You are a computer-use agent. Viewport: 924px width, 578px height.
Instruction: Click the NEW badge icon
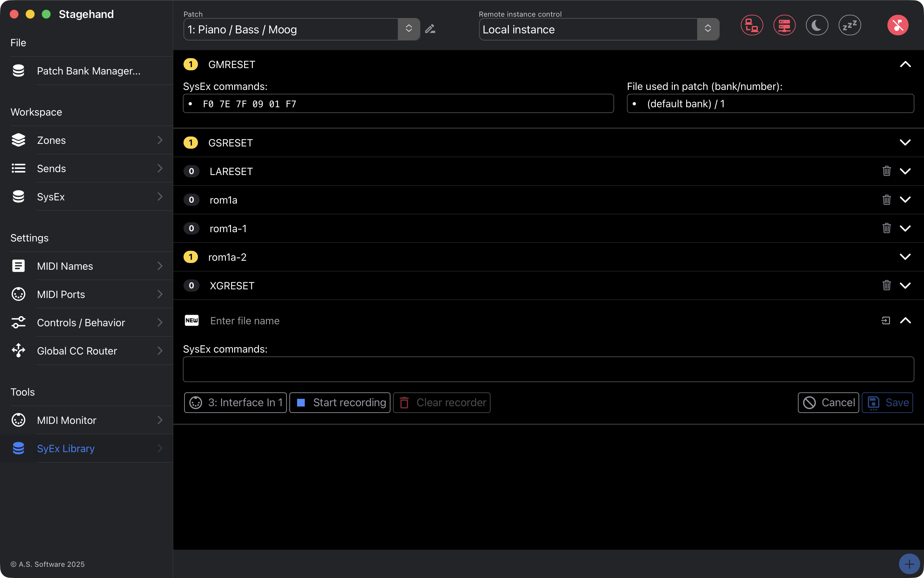[x=192, y=320]
